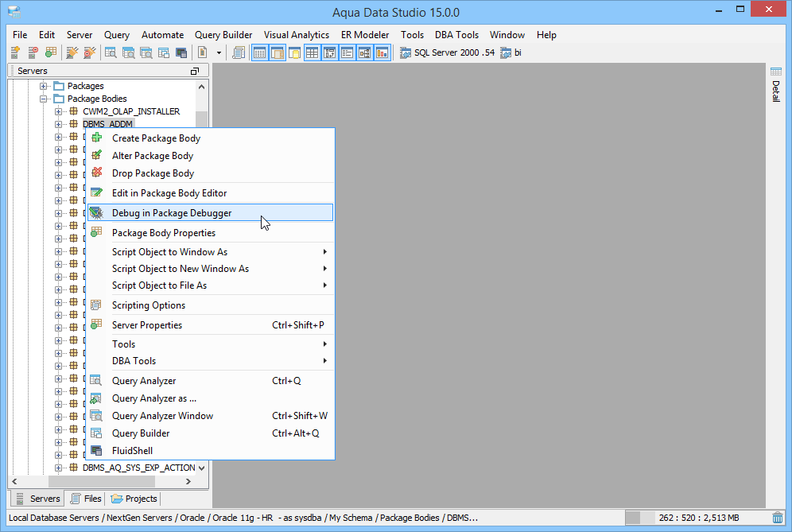Click the Query Analyzer Window toolbar icon
The width and height of the screenshot is (792, 532).
click(x=128, y=52)
